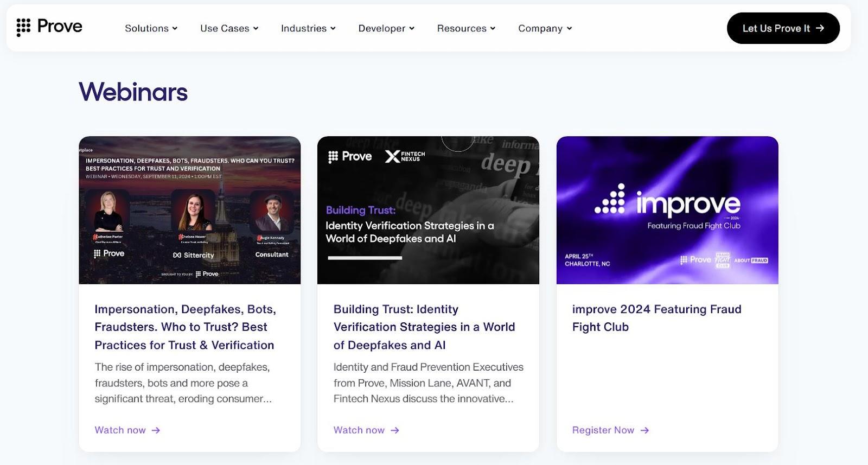
Task: Expand the chevron next to Industries
Action: (x=333, y=29)
